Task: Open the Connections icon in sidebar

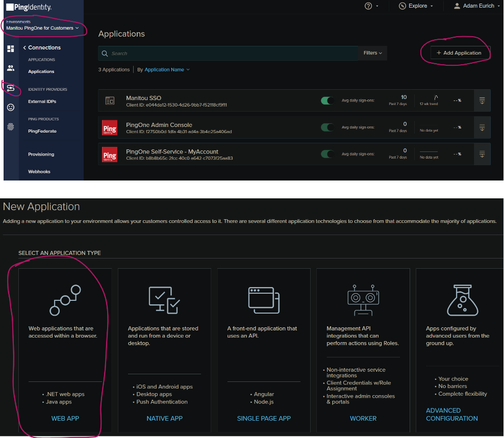Action: [x=11, y=88]
